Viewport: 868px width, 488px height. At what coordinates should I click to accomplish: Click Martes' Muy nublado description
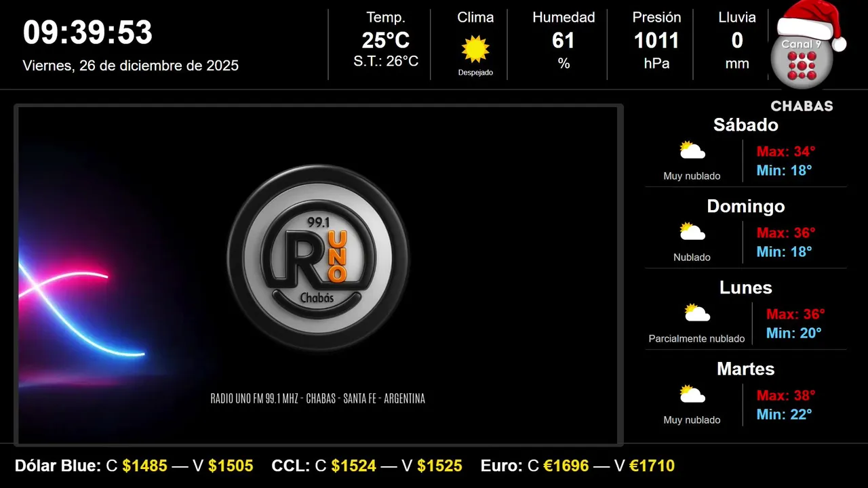(692, 420)
